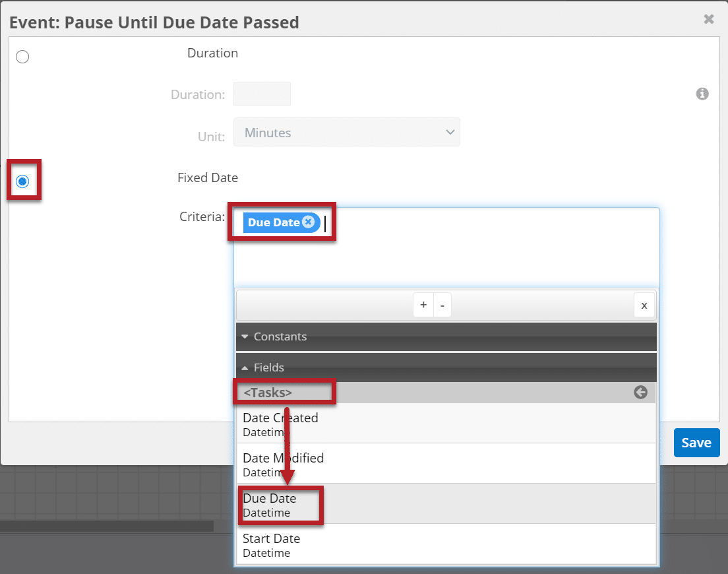Select the Fixed Date radio button
728x574 pixels.
pyautogui.click(x=22, y=180)
